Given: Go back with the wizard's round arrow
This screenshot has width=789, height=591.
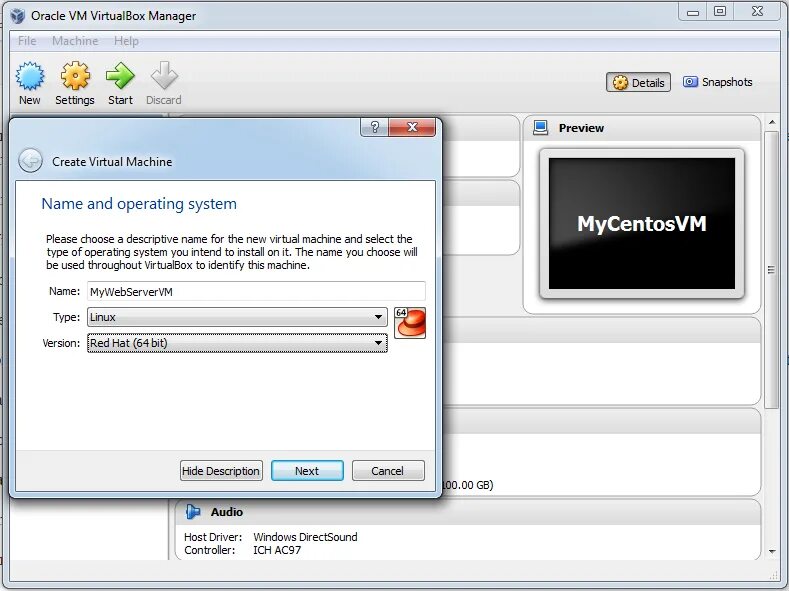Looking at the screenshot, I should [30, 161].
